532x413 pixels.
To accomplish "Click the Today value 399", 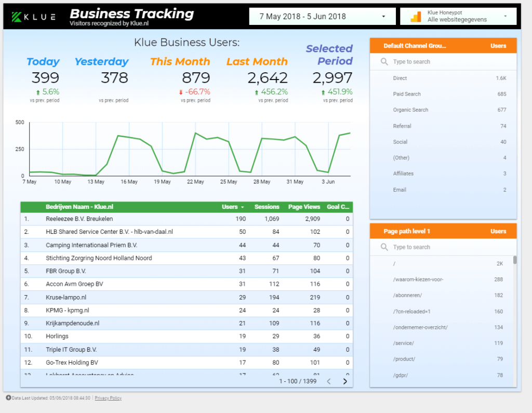I will coord(45,78).
